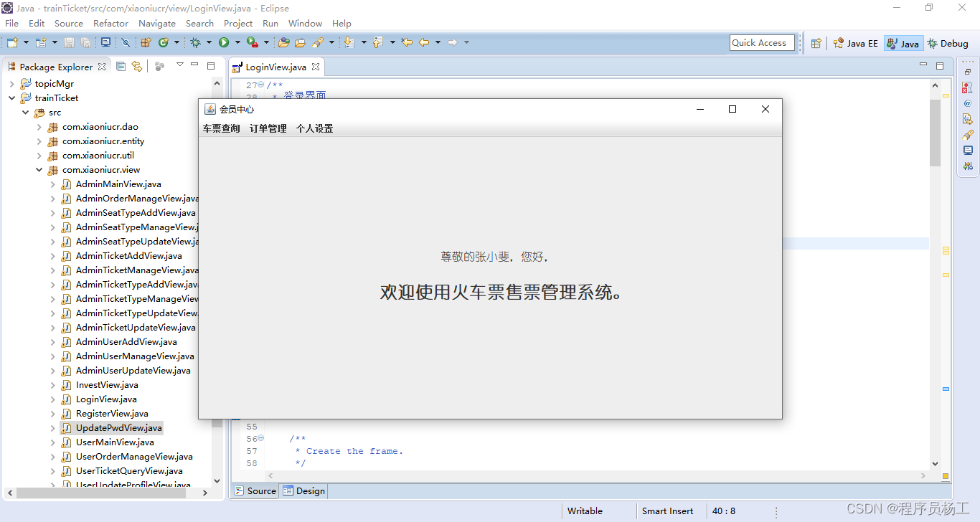Open the Window menu
The height and width of the screenshot is (522, 980).
click(x=305, y=23)
